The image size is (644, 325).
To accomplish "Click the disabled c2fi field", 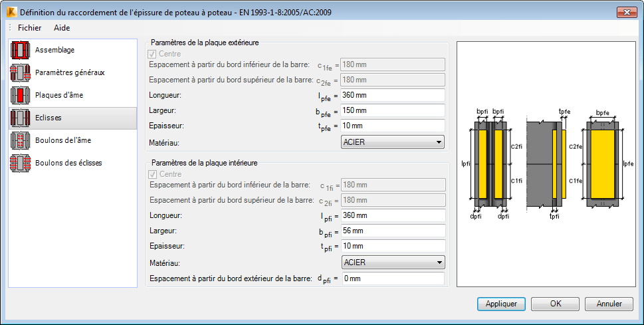I will coord(393,200).
